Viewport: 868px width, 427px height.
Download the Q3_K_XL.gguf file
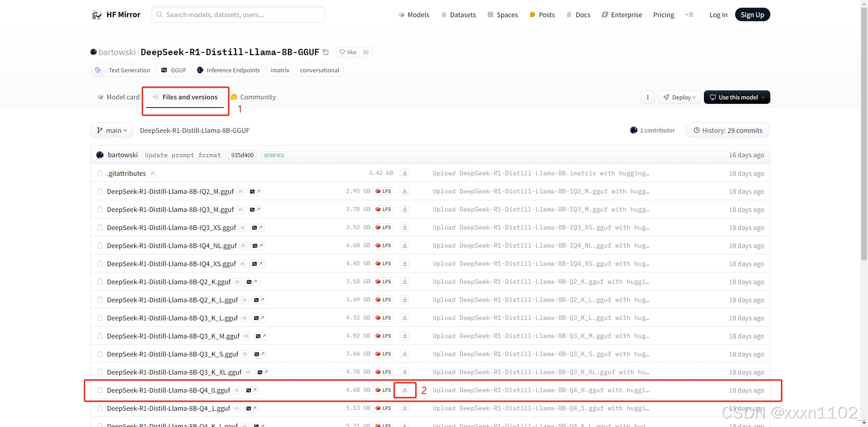click(x=405, y=372)
